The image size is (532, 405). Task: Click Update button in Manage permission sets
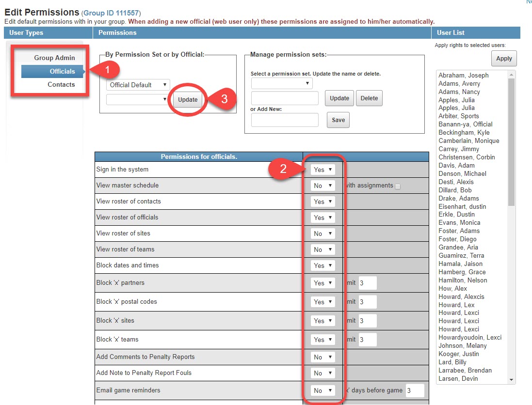(339, 98)
